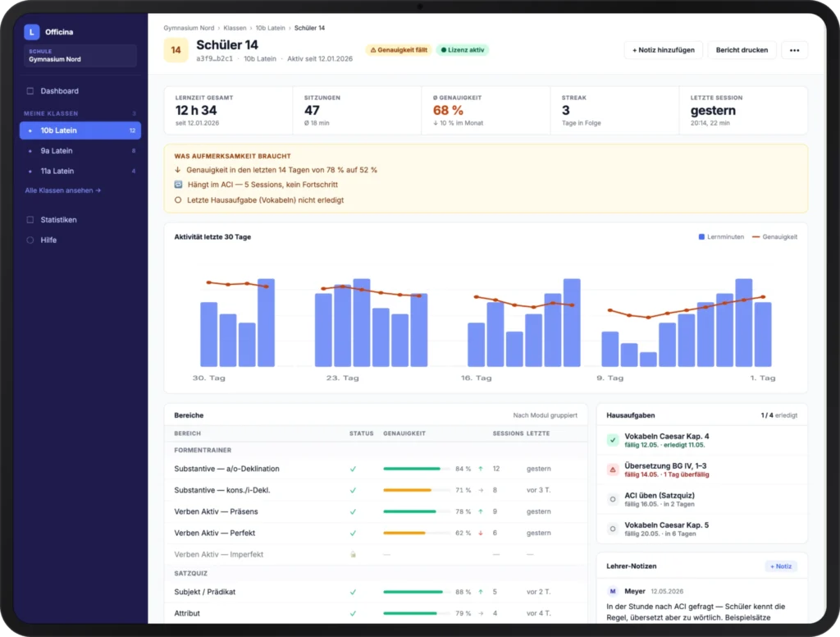Follow the Alle Klassen ansehen link
The image size is (840, 637).
62,190
